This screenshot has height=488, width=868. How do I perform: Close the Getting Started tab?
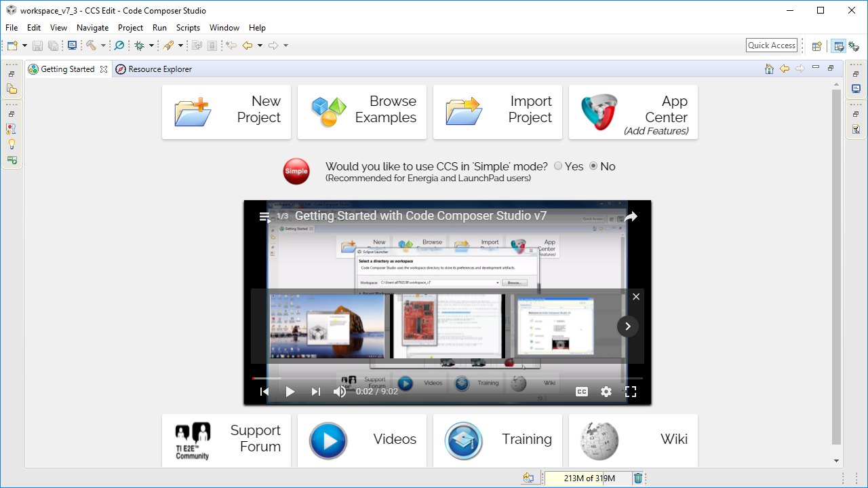pos(104,69)
